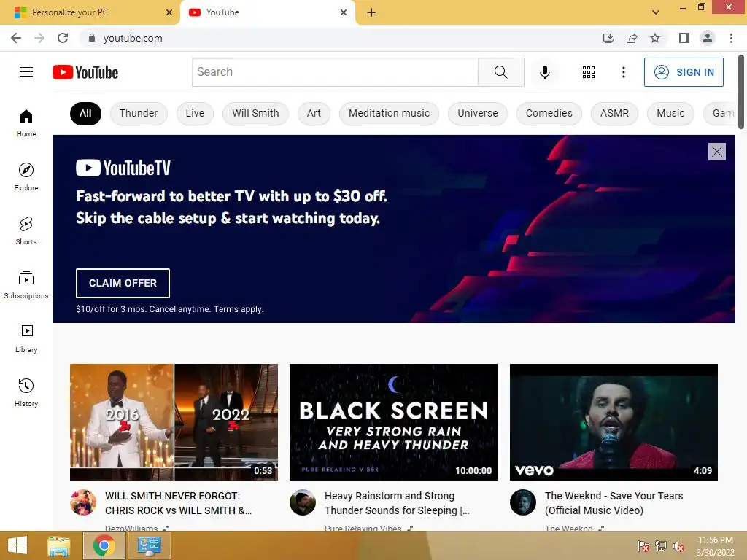747x560 pixels.
Task: Reload the YouTube page
Action: [63, 38]
